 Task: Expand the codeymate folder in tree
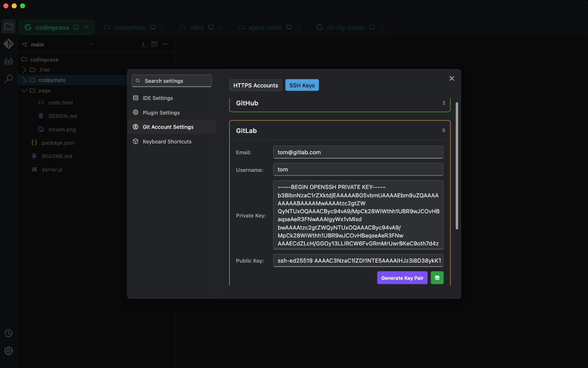point(24,80)
